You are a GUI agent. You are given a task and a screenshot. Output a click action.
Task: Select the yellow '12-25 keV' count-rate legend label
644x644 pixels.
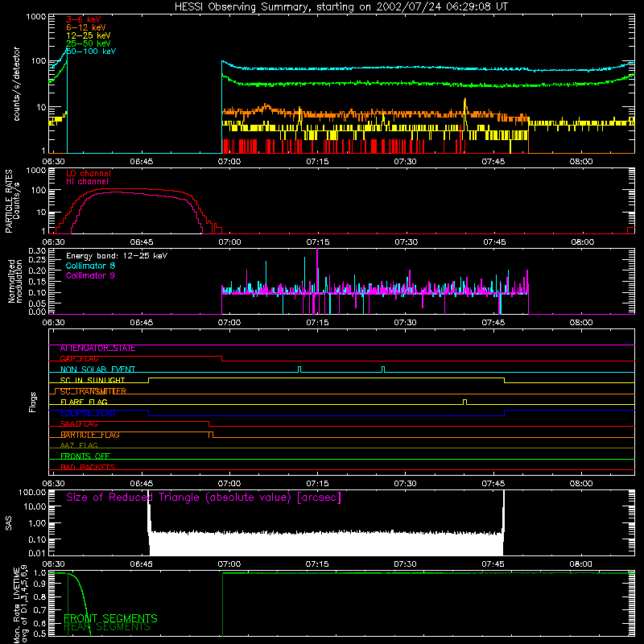[89, 35]
